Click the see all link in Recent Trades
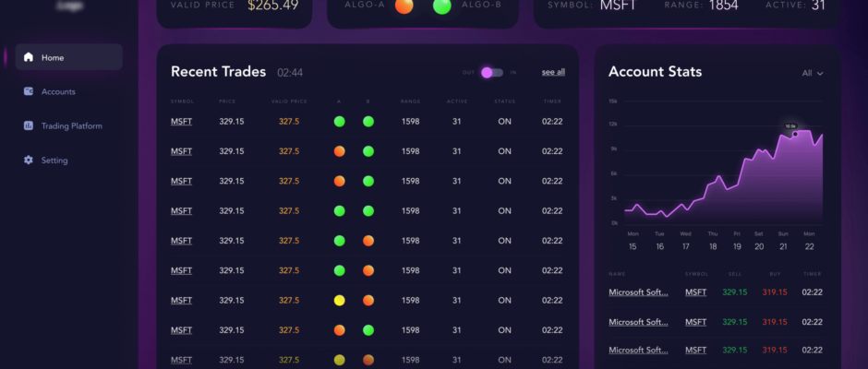868x369 pixels. click(553, 72)
